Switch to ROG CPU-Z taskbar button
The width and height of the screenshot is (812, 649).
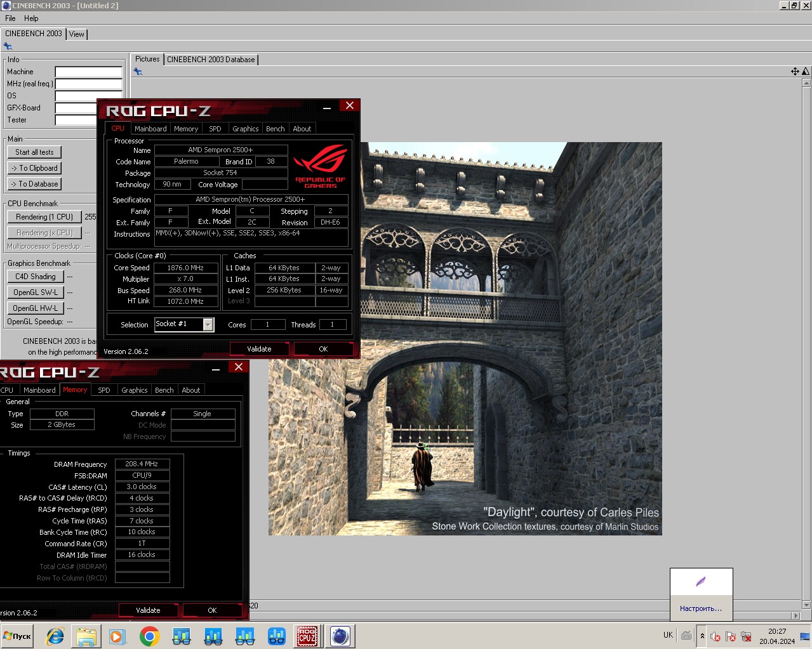[307, 636]
